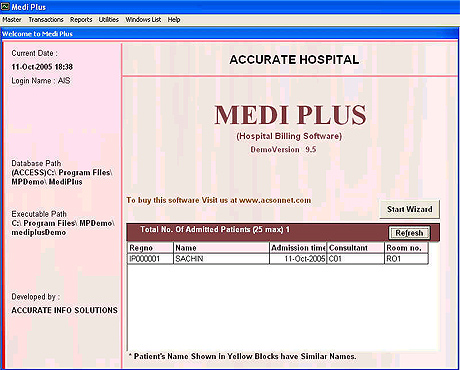Select the Name column header

(x=221, y=248)
